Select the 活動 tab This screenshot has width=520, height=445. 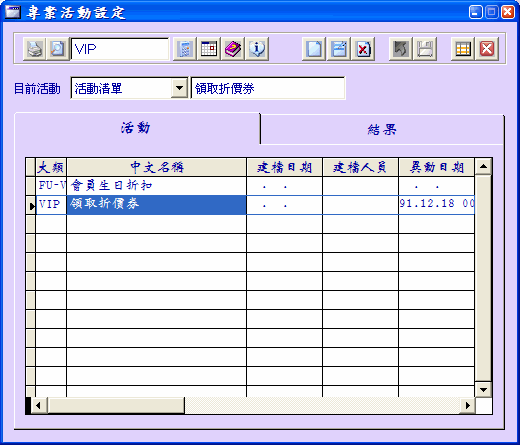coord(136,128)
